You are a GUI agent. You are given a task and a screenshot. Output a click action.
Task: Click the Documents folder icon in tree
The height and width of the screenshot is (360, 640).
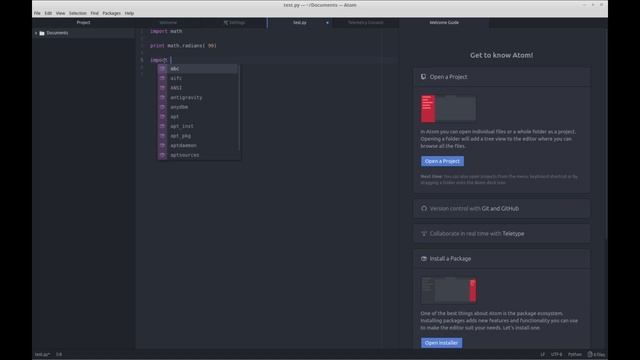point(42,33)
